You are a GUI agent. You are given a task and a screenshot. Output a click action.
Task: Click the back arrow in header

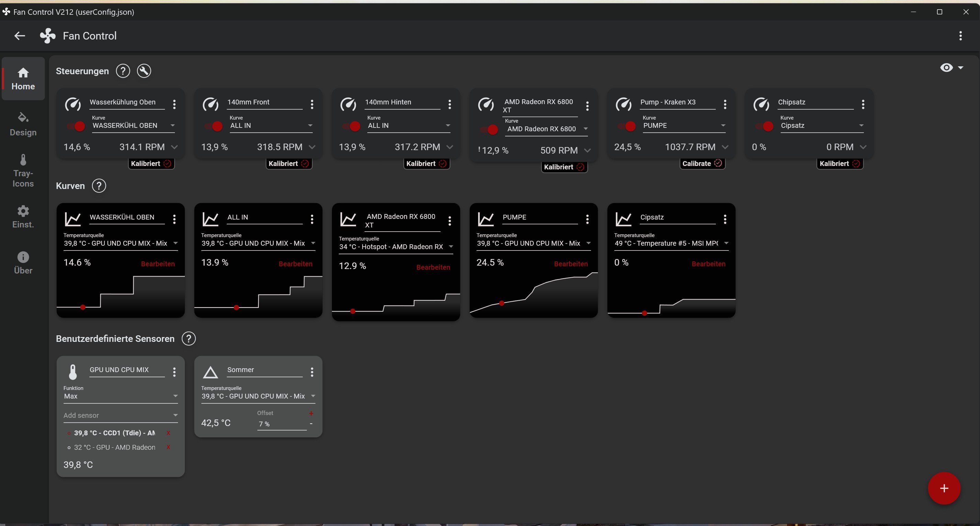20,36
